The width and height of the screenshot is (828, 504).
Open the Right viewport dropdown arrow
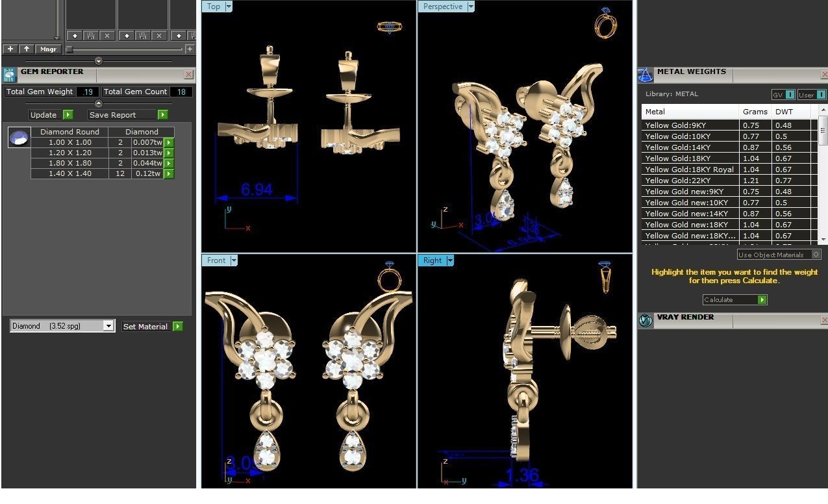point(450,260)
